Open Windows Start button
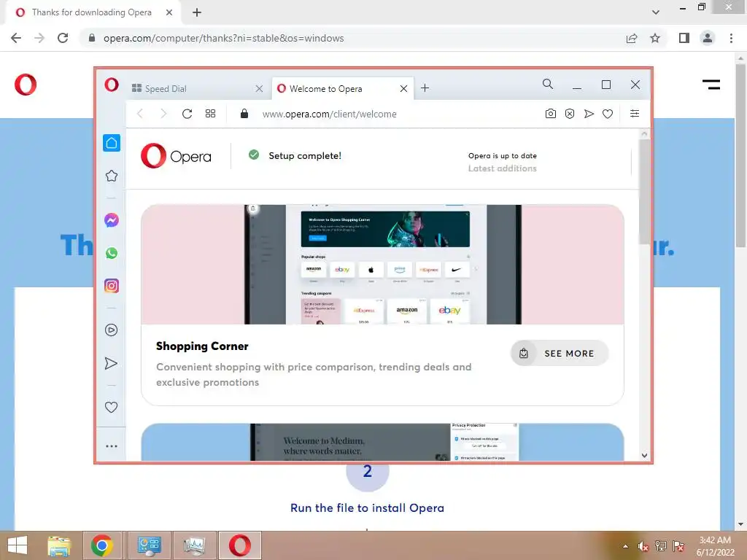 [18, 545]
